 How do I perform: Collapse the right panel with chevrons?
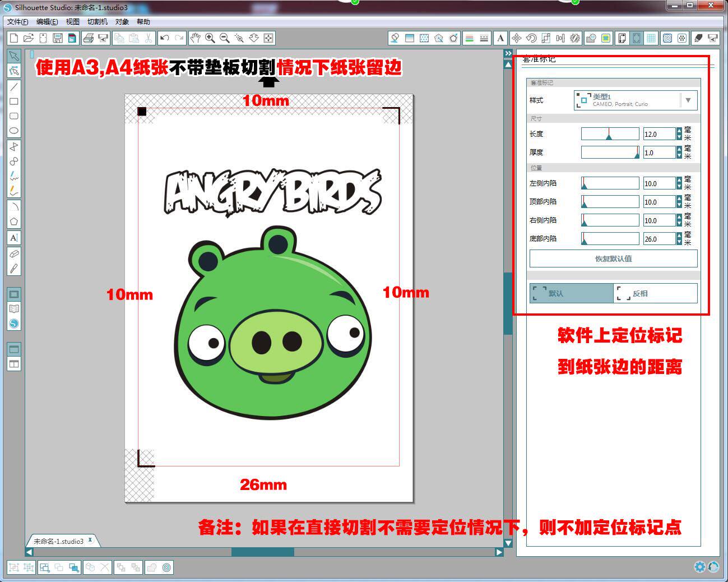click(x=508, y=54)
